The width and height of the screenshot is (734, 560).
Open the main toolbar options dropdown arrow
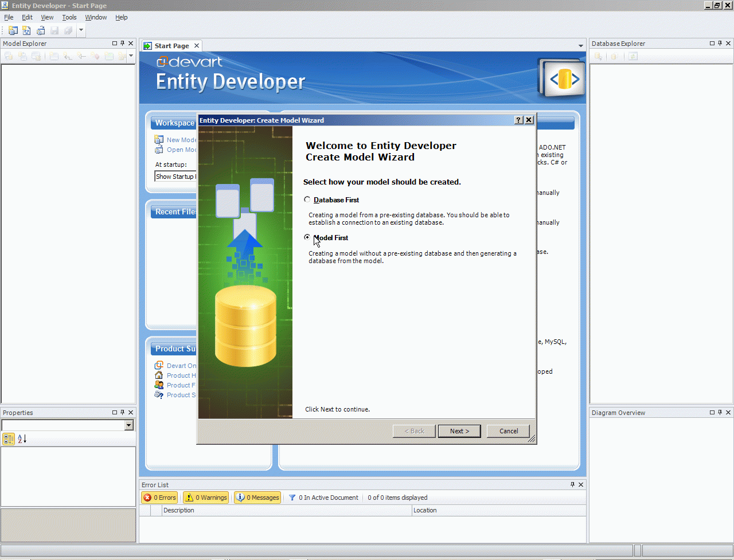[x=81, y=30]
